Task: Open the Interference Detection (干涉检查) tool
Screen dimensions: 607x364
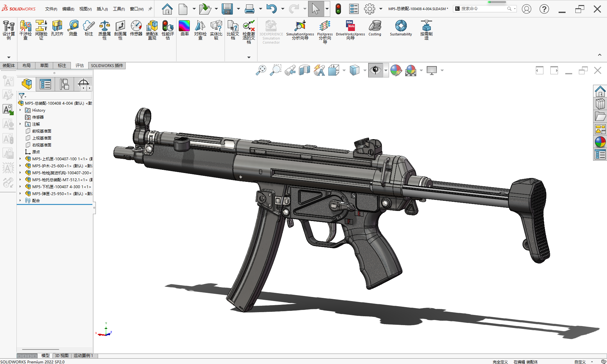Action: (25, 30)
